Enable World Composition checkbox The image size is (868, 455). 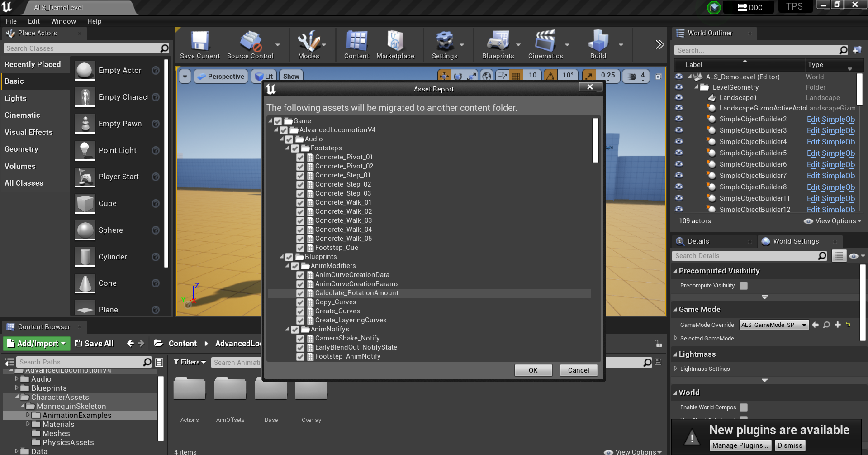[x=744, y=407]
